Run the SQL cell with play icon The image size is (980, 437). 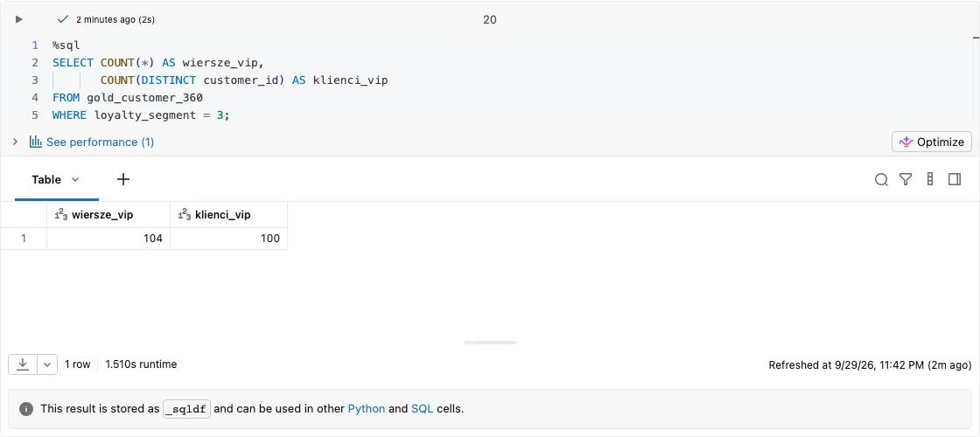18,19
